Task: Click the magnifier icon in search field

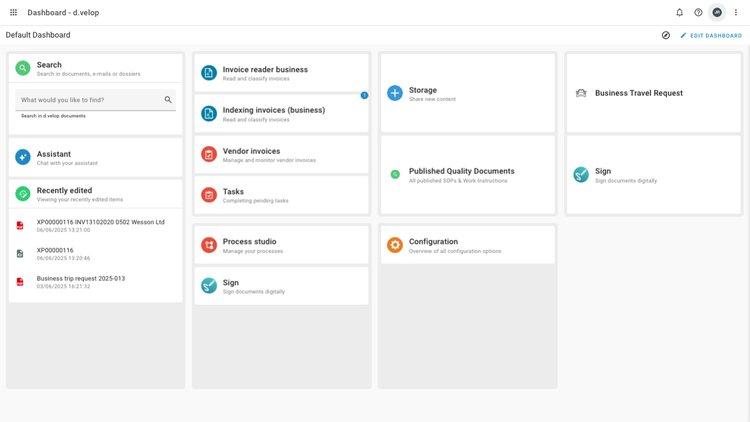Action: (168, 100)
